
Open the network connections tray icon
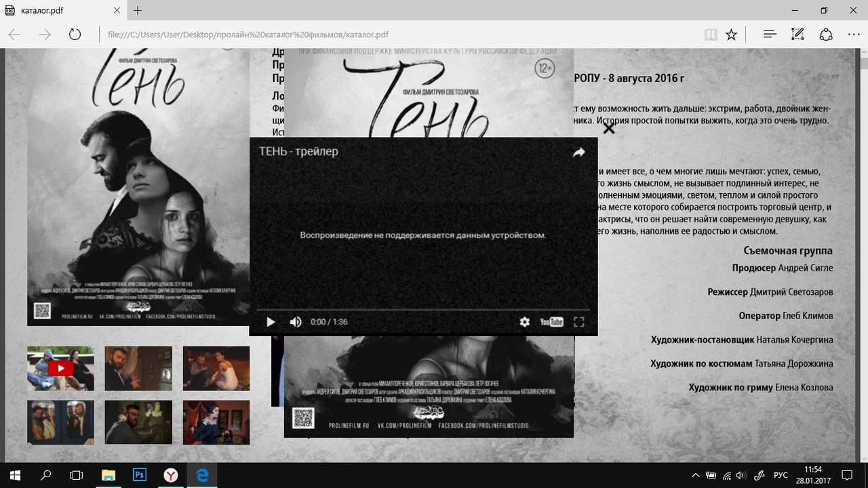click(727, 475)
